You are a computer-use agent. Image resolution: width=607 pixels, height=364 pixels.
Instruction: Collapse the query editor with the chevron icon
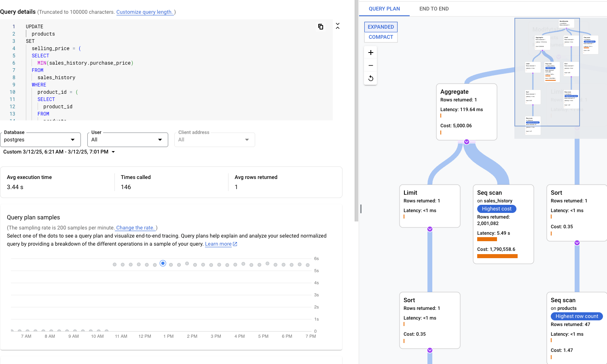(x=338, y=25)
